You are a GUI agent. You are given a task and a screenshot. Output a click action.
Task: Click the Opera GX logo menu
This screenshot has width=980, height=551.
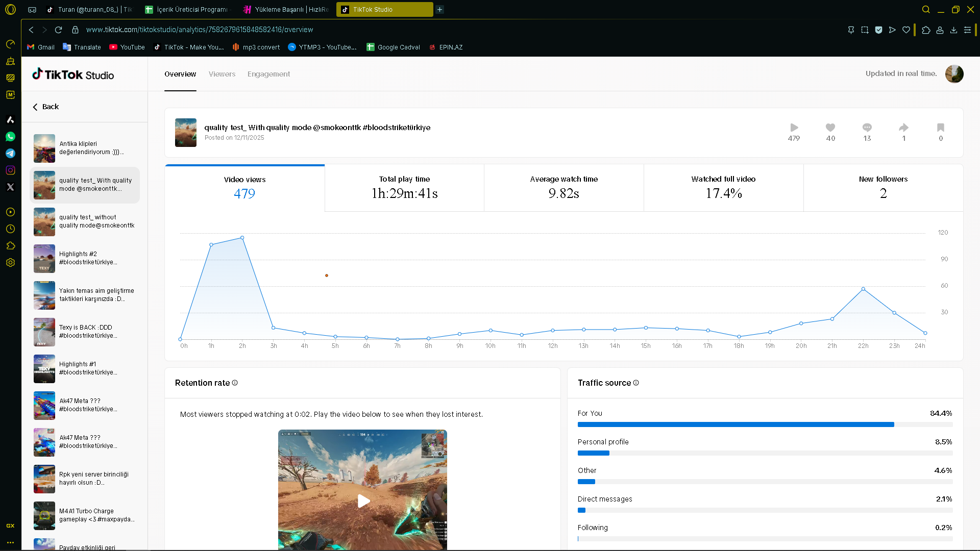click(x=10, y=9)
